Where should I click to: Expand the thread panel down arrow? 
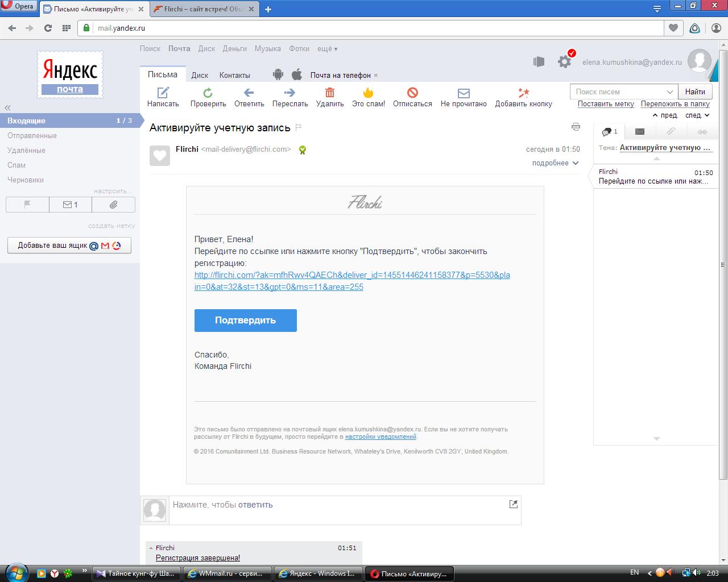(656, 439)
